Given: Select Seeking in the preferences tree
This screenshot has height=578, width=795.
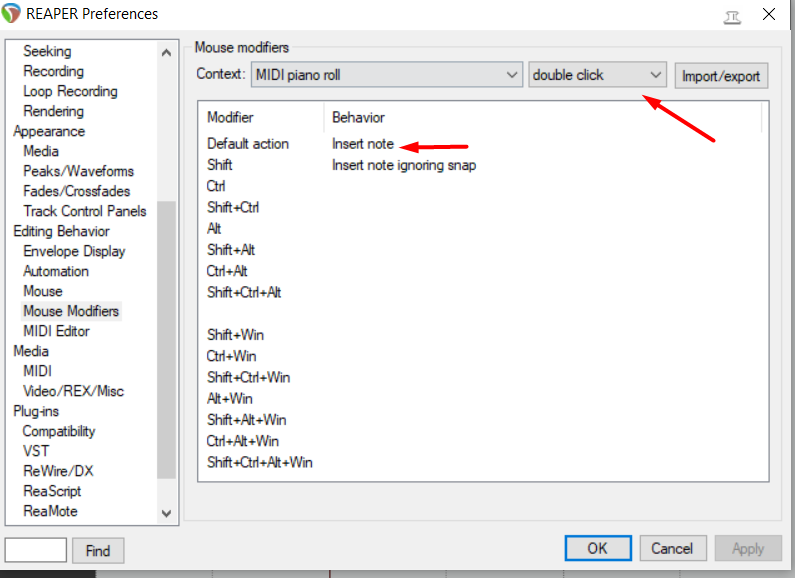Looking at the screenshot, I should click(47, 51).
